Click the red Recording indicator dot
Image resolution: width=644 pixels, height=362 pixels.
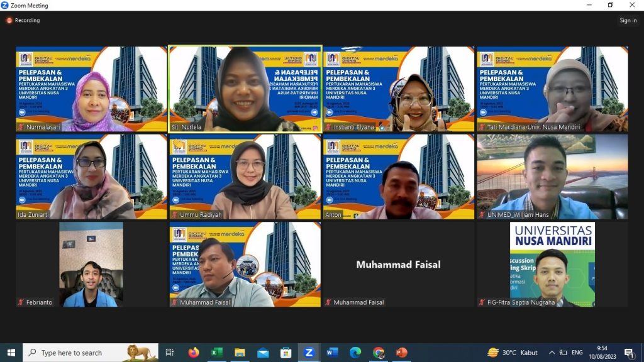point(9,21)
